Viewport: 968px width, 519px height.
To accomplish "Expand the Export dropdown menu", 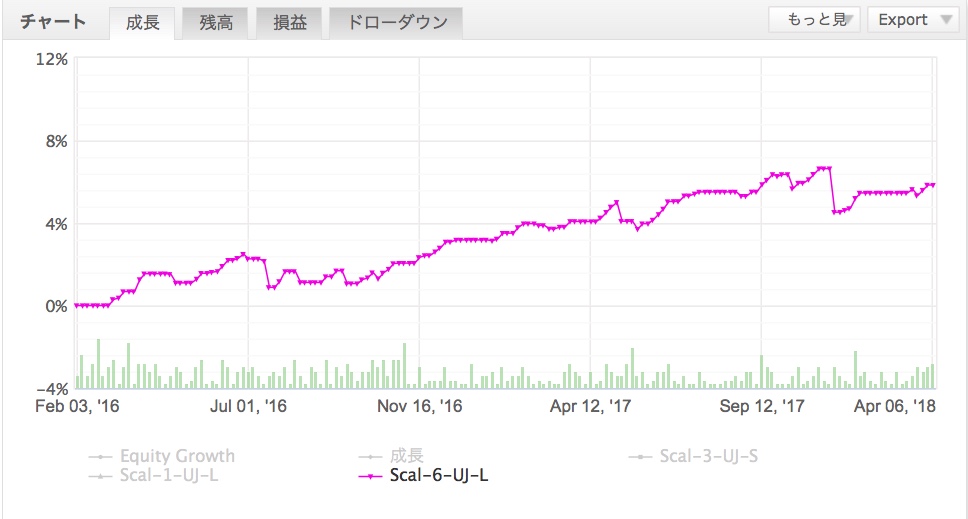I will 913,20.
